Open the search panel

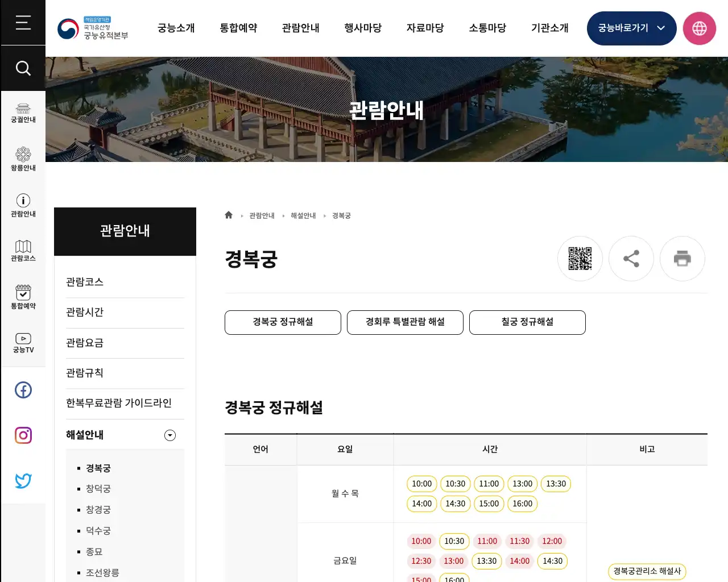pos(23,68)
